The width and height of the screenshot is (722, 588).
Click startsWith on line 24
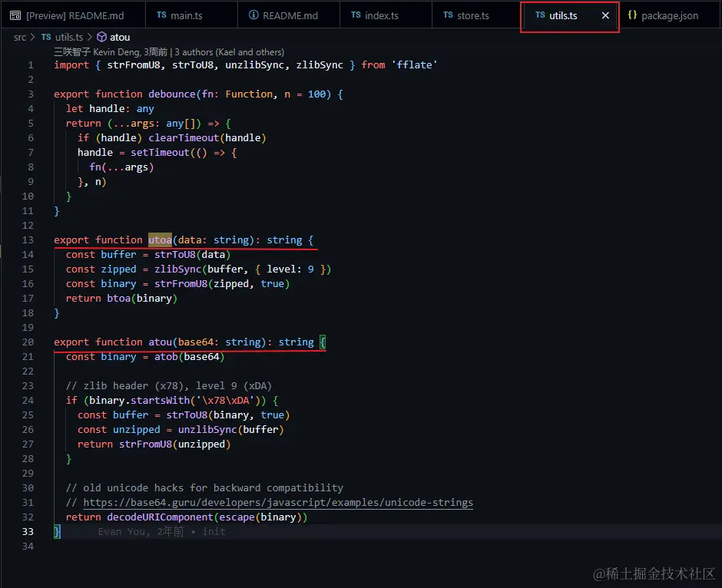tap(160, 400)
